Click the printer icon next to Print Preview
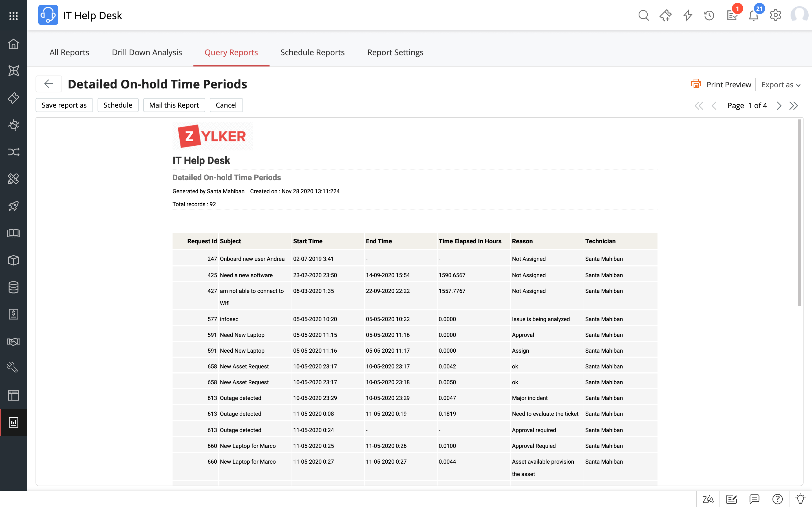 coord(696,84)
